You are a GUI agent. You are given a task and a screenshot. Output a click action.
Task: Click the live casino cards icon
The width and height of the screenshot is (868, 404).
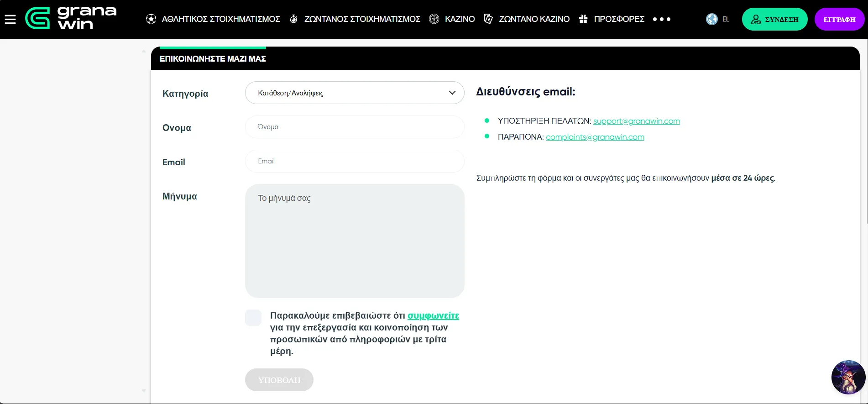(x=488, y=19)
